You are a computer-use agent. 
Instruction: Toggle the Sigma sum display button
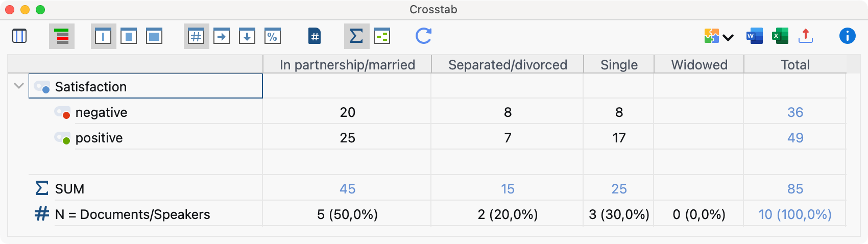click(x=356, y=36)
